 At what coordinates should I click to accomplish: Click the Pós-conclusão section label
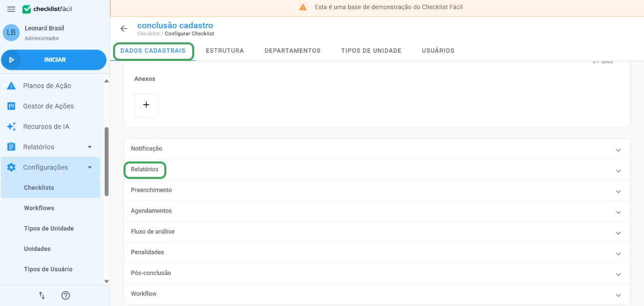151,273
